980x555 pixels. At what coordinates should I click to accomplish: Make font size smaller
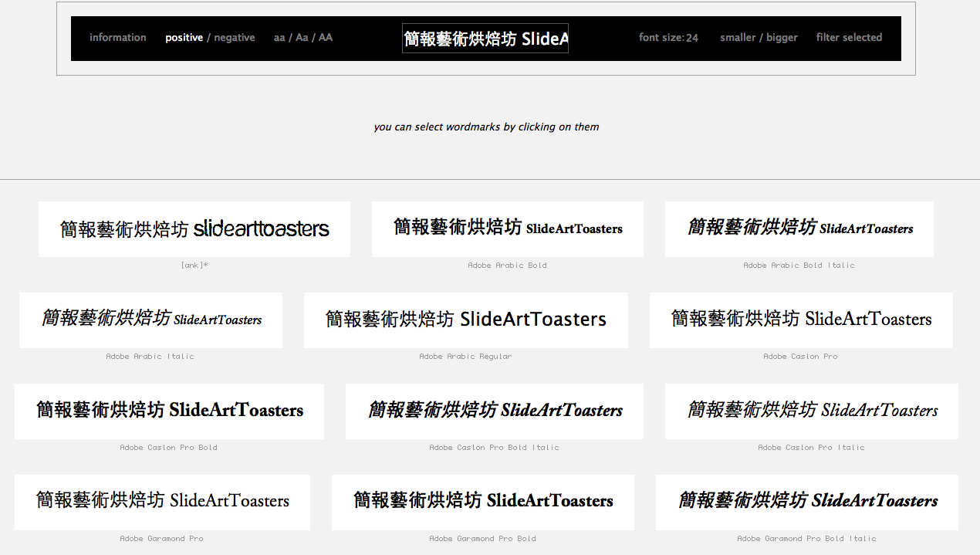point(738,38)
